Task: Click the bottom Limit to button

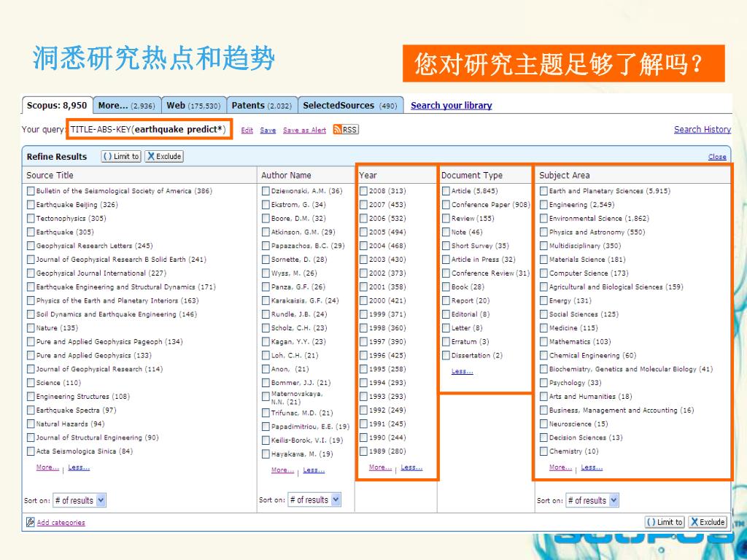Action: coord(665,522)
